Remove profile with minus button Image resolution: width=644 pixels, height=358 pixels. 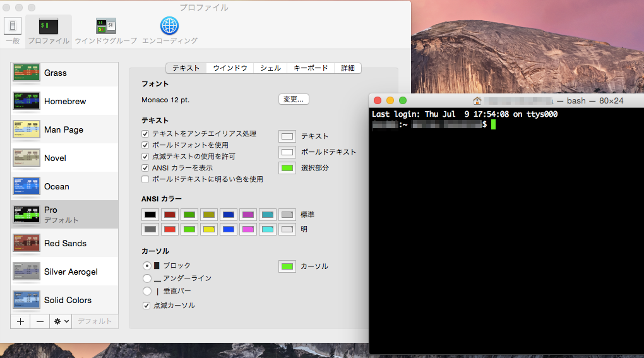coord(40,321)
